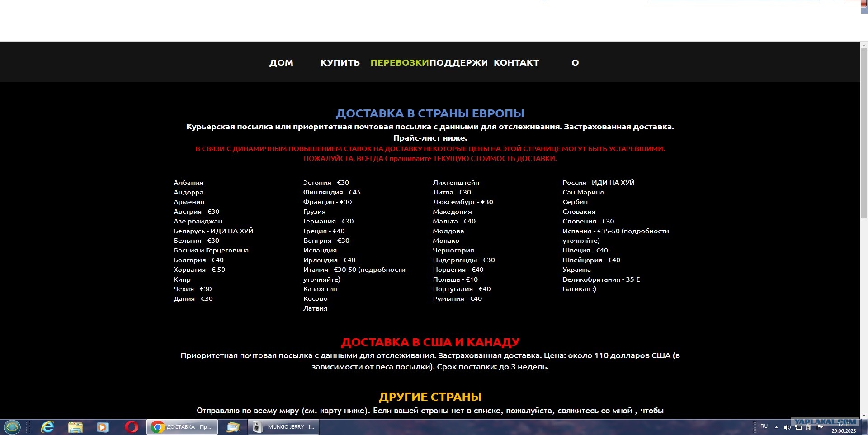The image size is (868, 435).
Task: Open the КУПИТЬ menu item
Action: (340, 62)
